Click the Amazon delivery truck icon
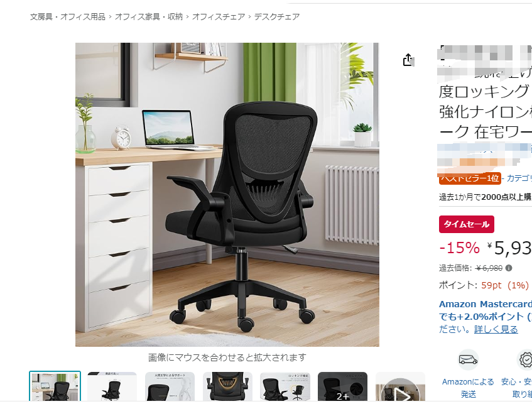Viewport: 532px width, 409px height. point(468,359)
